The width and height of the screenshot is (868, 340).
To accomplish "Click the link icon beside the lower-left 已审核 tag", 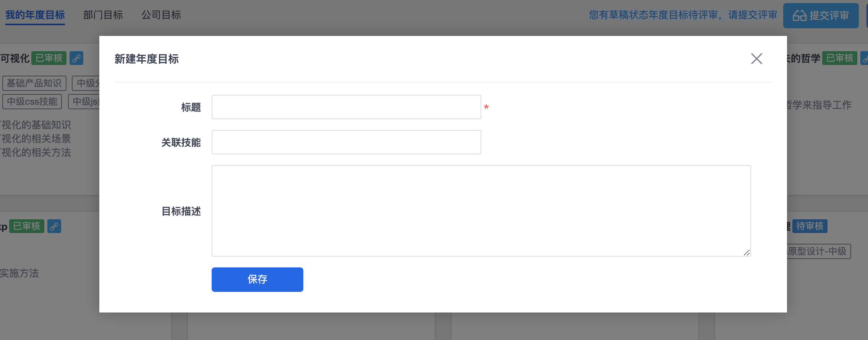I will coord(54,226).
